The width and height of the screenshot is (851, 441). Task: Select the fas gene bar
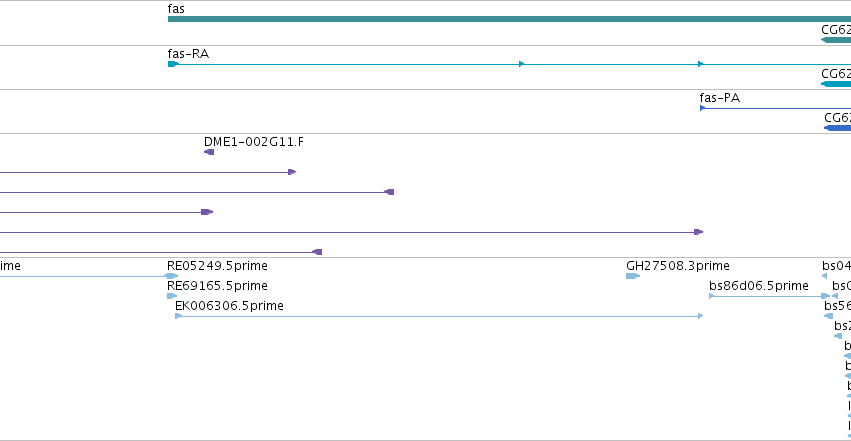coord(509,19)
